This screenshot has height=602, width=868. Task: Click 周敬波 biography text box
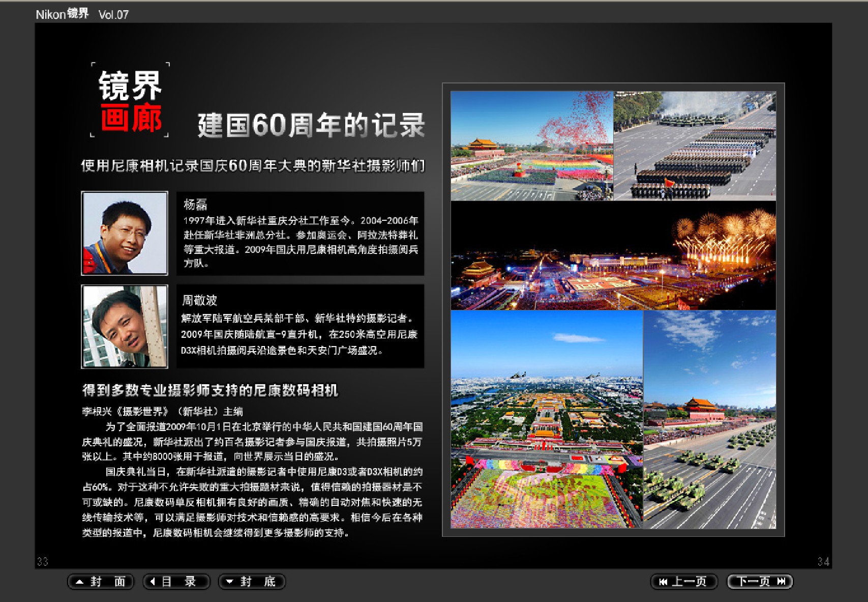300,326
